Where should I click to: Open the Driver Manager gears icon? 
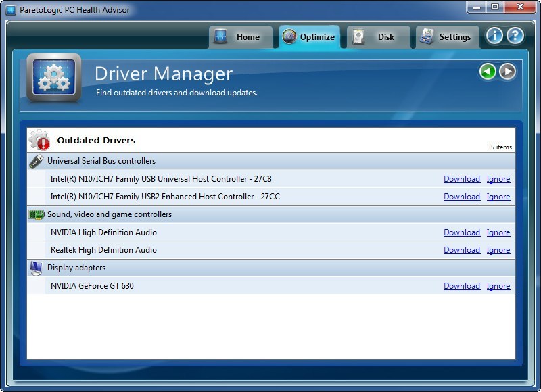(x=54, y=78)
